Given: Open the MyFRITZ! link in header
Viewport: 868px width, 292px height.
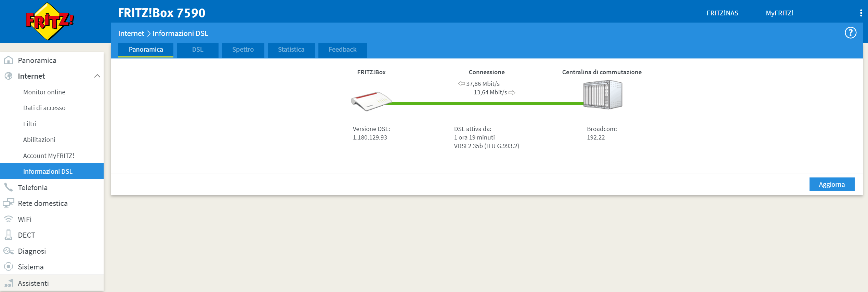Looking at the screenshot, I should [779, 13].
